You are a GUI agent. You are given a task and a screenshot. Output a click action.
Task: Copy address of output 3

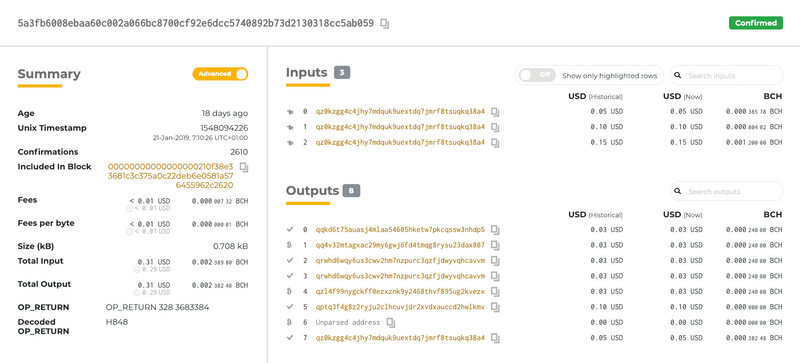point(495,276)
